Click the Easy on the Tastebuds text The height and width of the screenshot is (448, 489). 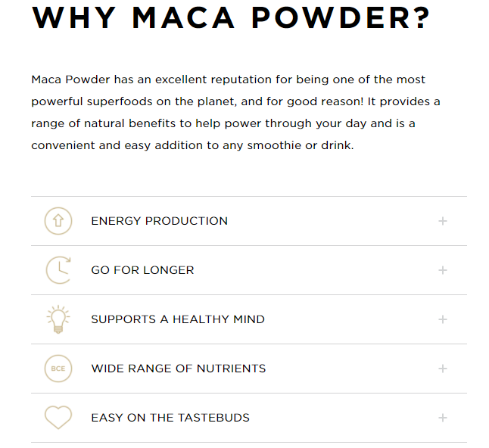[x=170, y=418]
